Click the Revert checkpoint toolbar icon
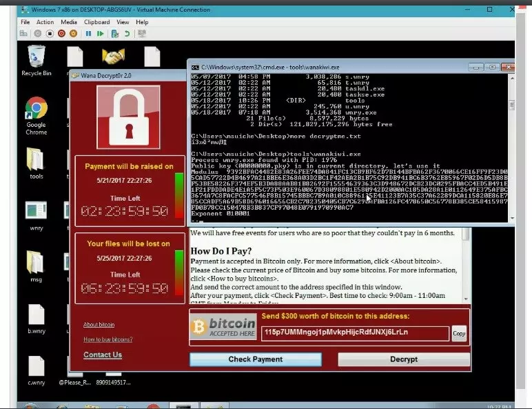This screenshot has height=409, width=532. (126, 33)
